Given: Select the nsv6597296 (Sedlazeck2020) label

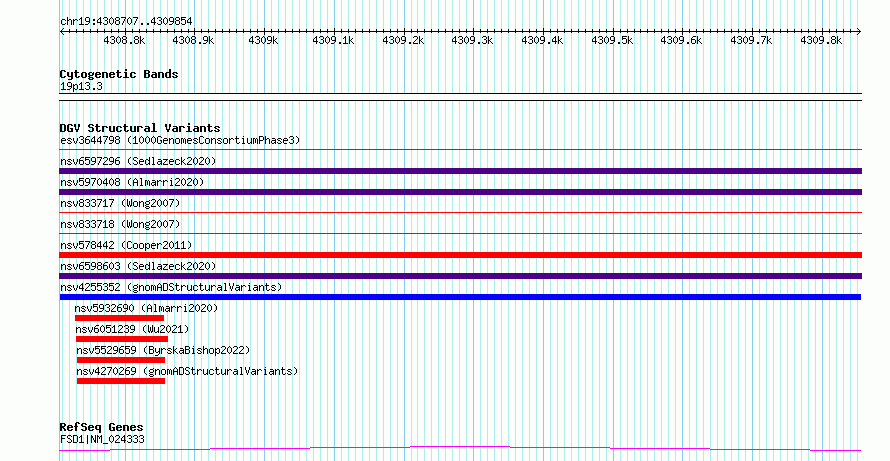Looking at the screenshot, I should click(138, 161).
